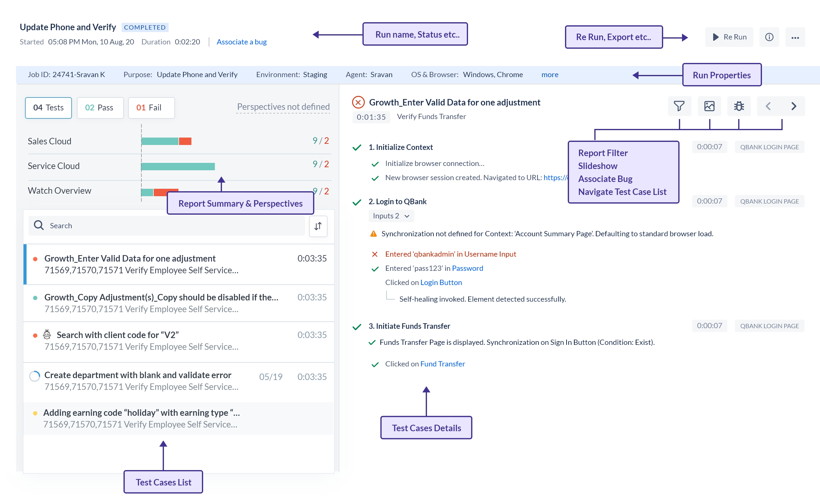
Task: Click the info icon next to Re Run
Action: (769, 37)
